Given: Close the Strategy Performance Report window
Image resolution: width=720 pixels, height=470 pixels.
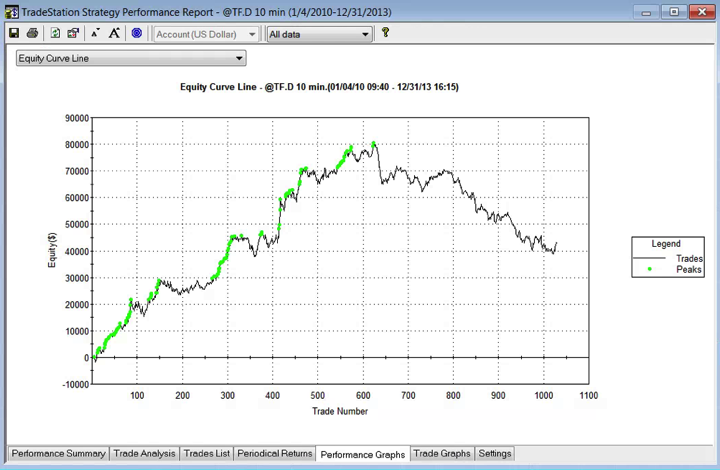Looking at the screenshot, I should (x=702, y=12).
